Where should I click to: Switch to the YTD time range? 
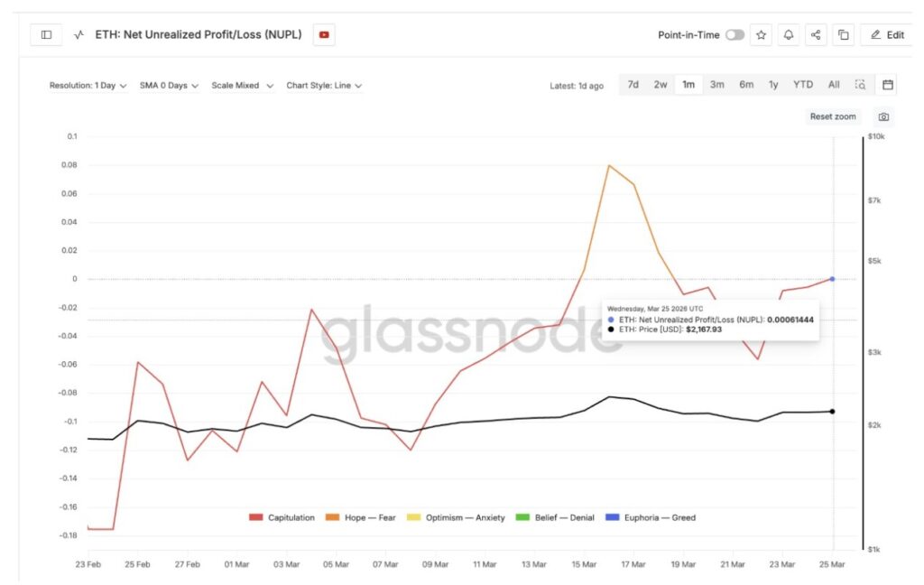click(803, 85)
